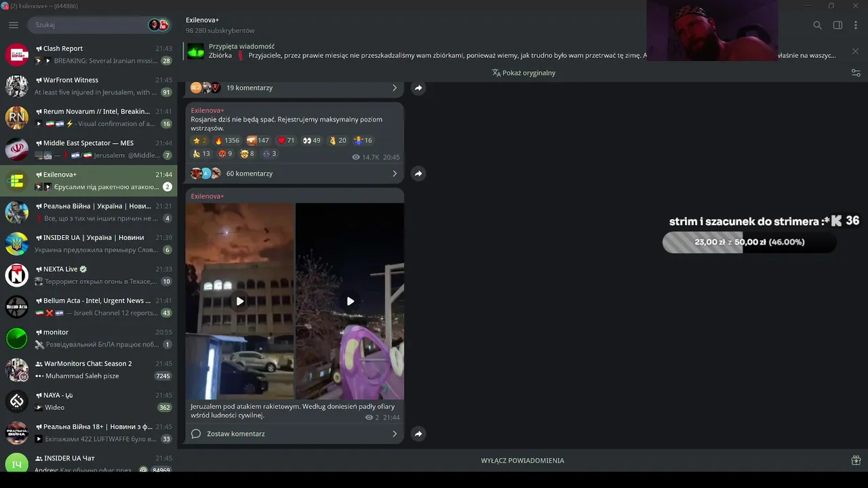Click the Bellum Acta avatar

tap(16, 307)
